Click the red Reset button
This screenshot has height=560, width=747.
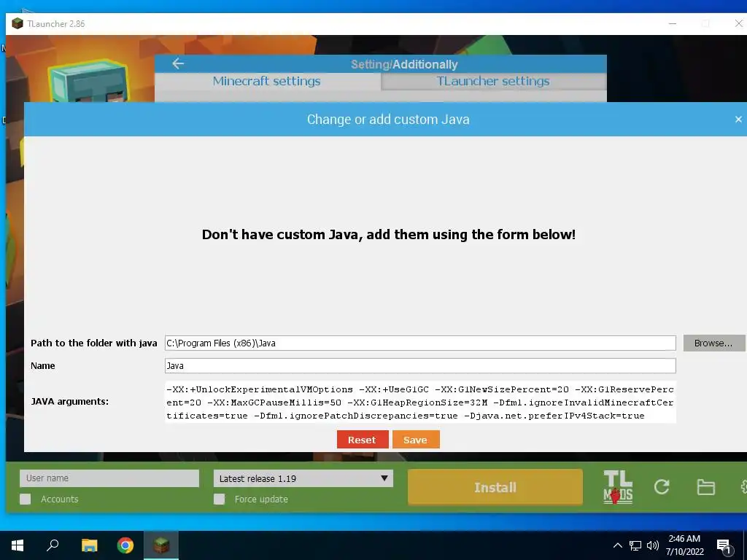click(363, 440)
